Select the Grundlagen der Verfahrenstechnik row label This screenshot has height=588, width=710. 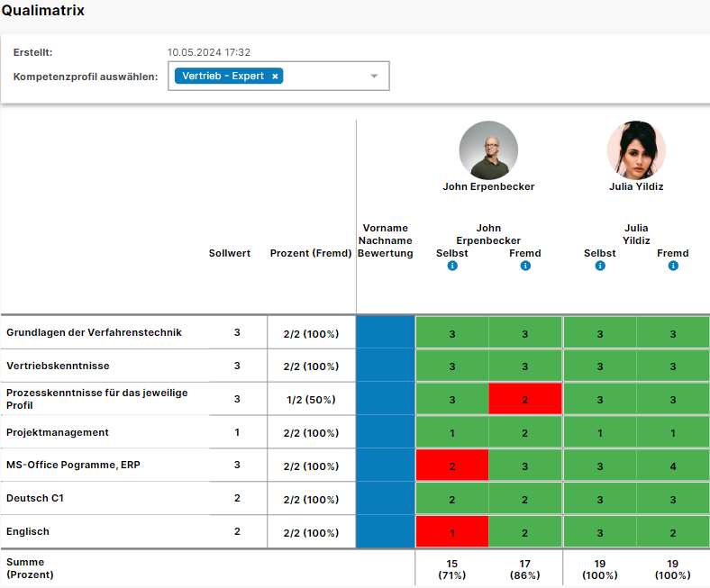[x=94, y=332]
